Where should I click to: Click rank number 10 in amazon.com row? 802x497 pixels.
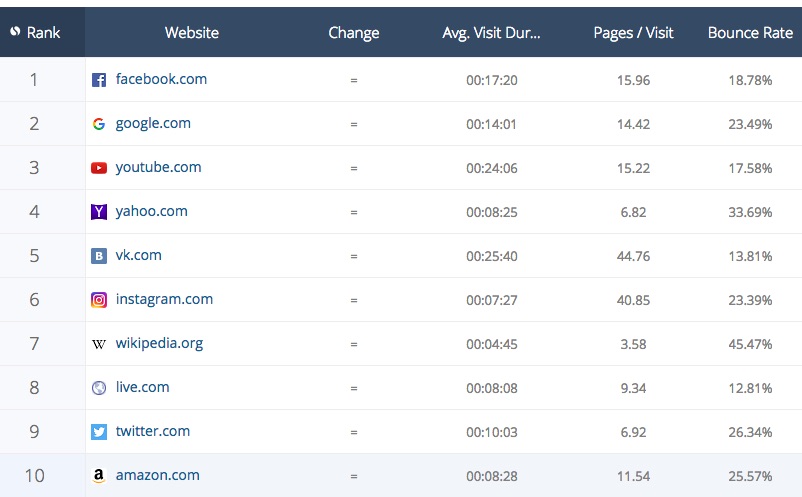coord(34,476)
